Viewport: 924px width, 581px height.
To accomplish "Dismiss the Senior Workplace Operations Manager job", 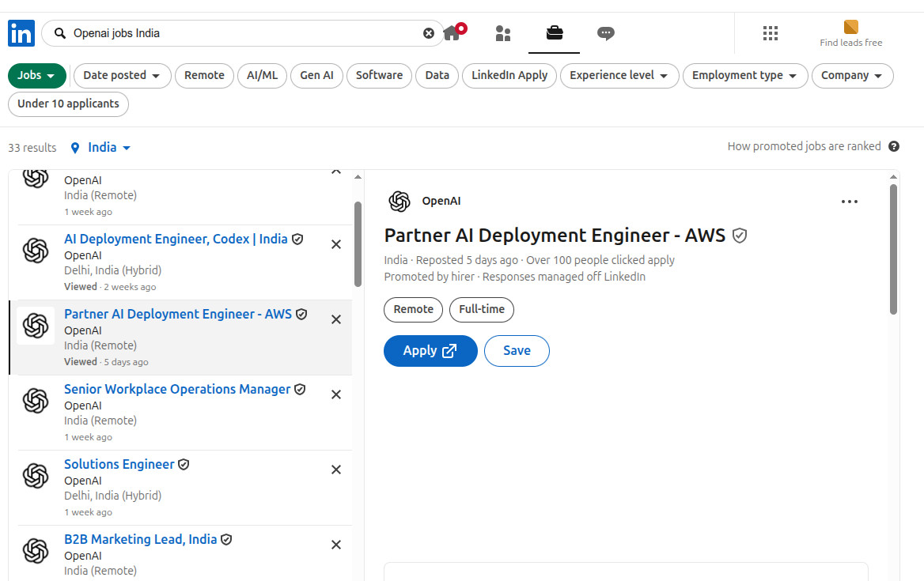I will pos(336,394).
